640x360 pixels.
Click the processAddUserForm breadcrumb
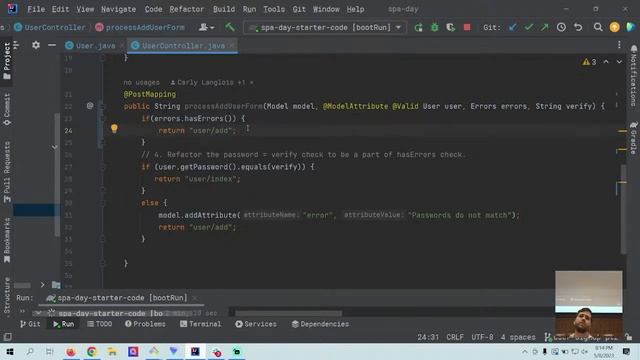(140, 27)
